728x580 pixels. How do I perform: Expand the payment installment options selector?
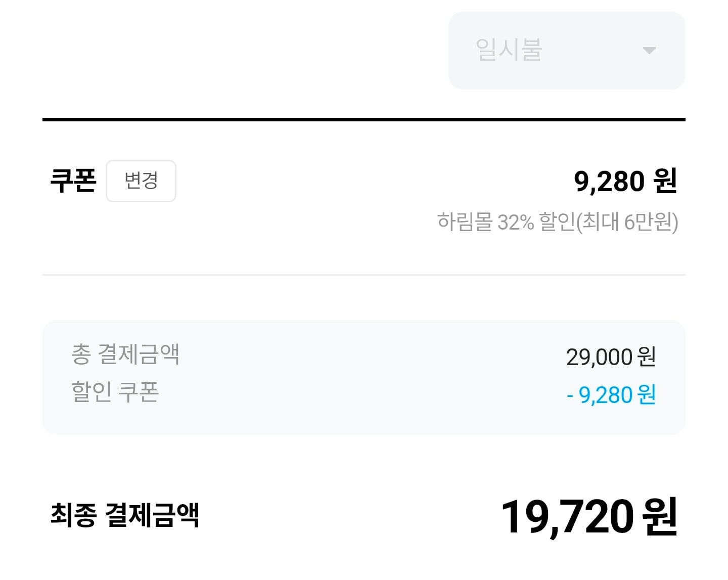click(565, 51)
